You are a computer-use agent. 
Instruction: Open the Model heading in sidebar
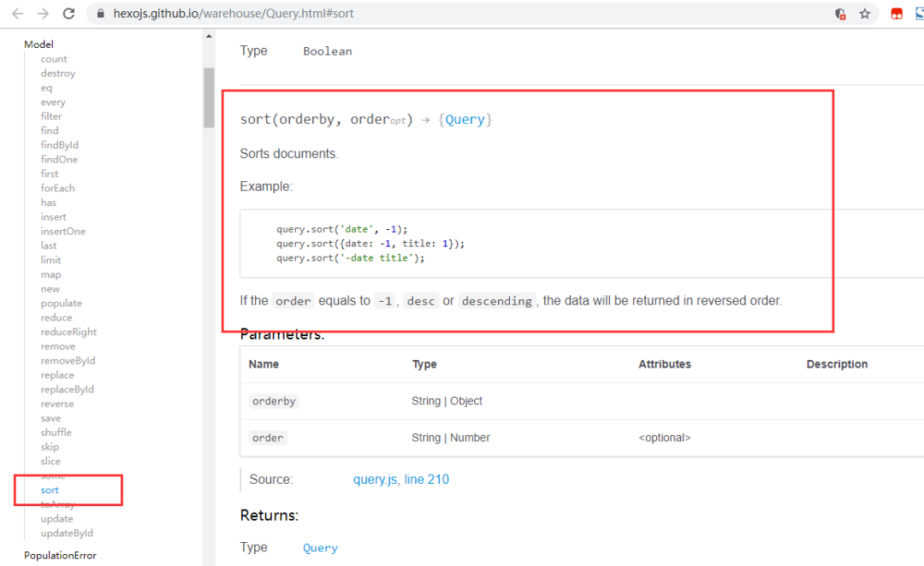pyautogui.click(x=38, y=44)
